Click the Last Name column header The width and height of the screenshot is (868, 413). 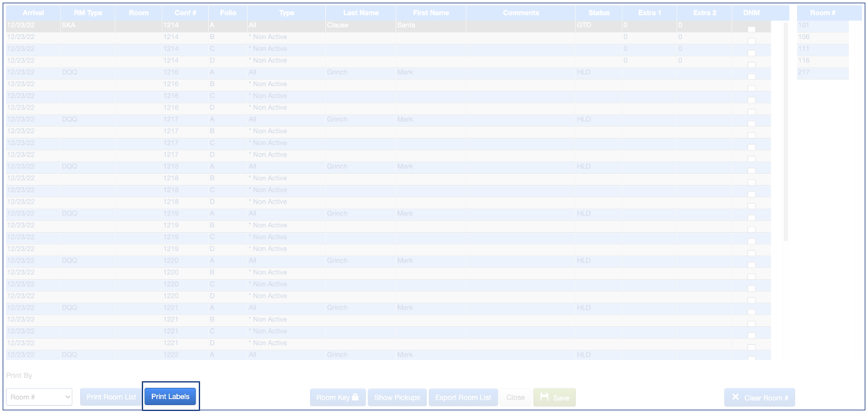(360, 13)
